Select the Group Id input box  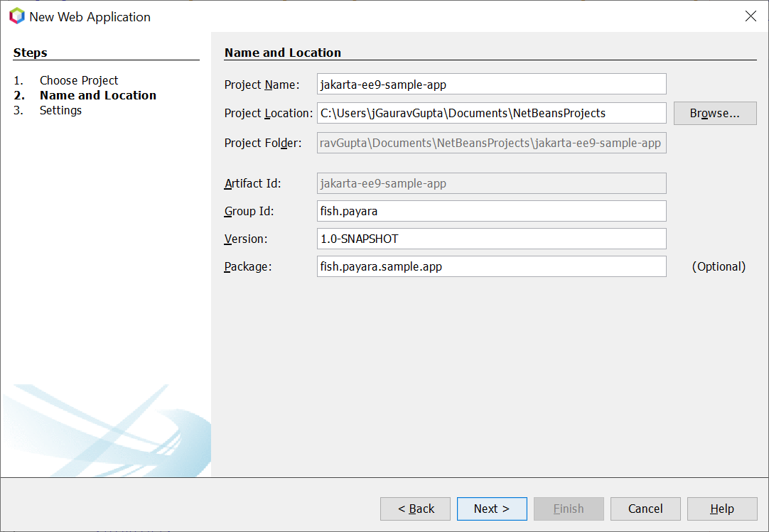click(x=491, y=211)
